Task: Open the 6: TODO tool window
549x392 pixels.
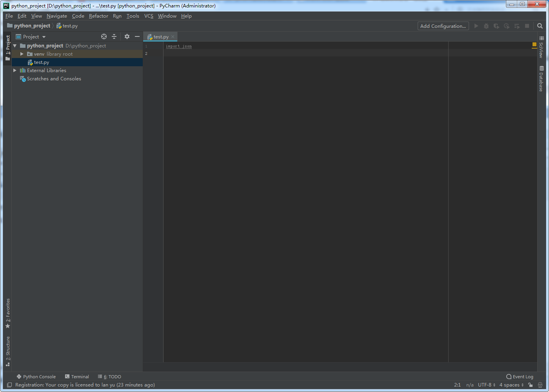Action: point(109,377)
